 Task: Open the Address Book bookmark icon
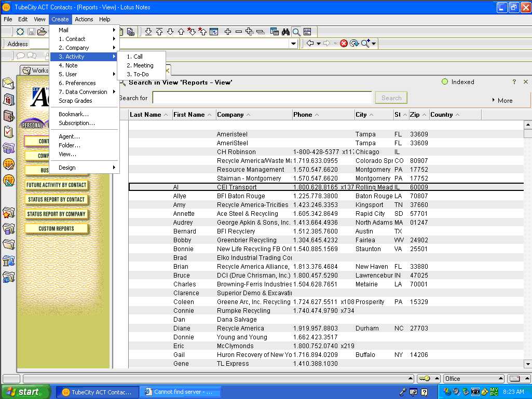coord(8,116)
